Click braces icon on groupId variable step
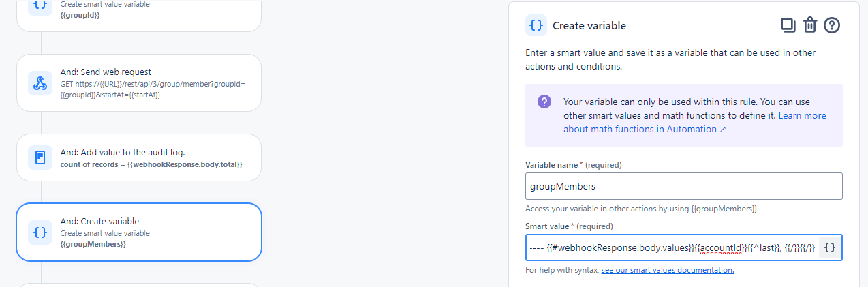Image resolution: width=868 pixels, height=287 pixels. [40, 7]
